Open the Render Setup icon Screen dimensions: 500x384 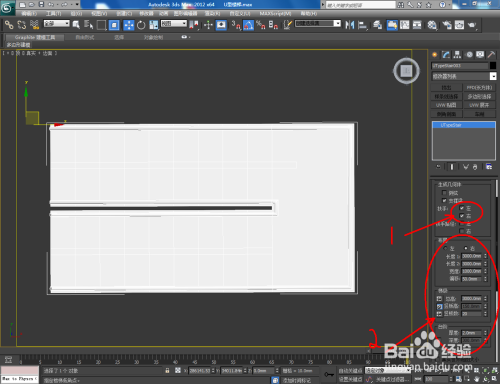pos(447,25)
